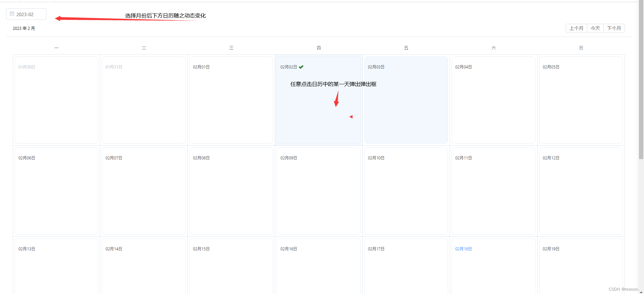The image size is (644, 294).
Task: Go to the next month with 下个月
Action: click(x=614, y=28)
